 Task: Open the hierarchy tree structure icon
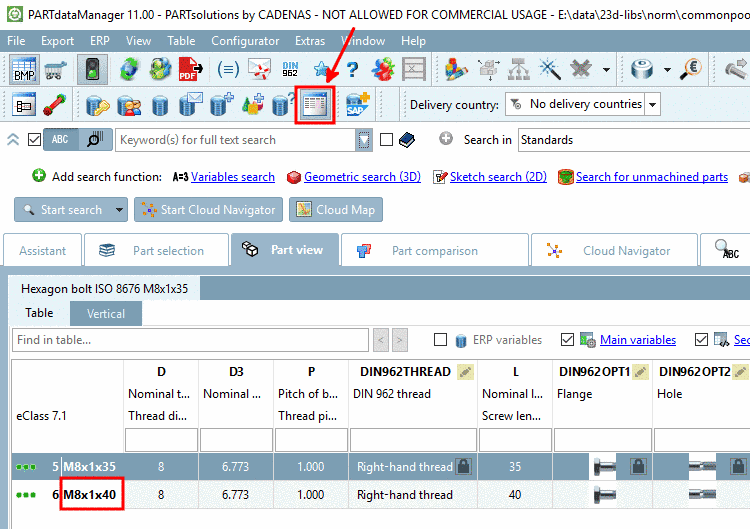click(519, 70)
